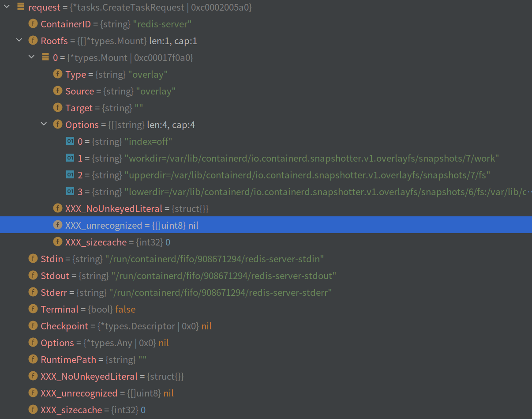Viewport: 532px width, 419px height.
Task: Click the field icon beside Options types.Any
Action: 33,343
